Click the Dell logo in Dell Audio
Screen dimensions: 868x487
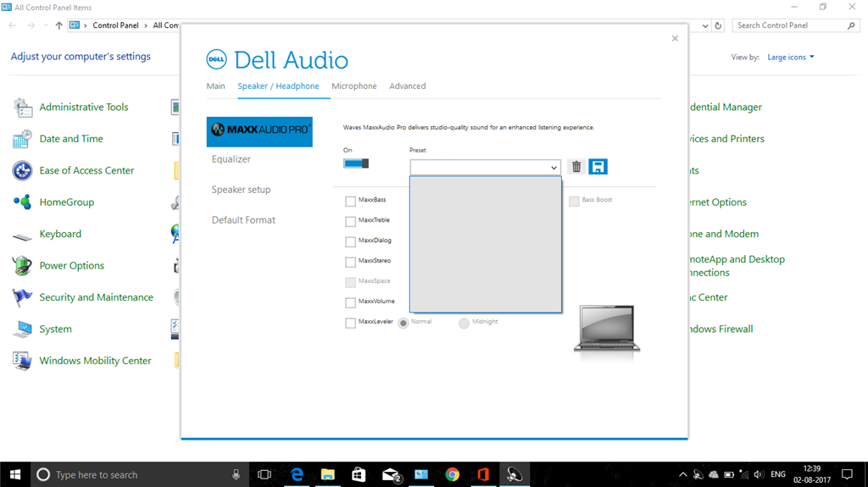(x=216, y=60)
